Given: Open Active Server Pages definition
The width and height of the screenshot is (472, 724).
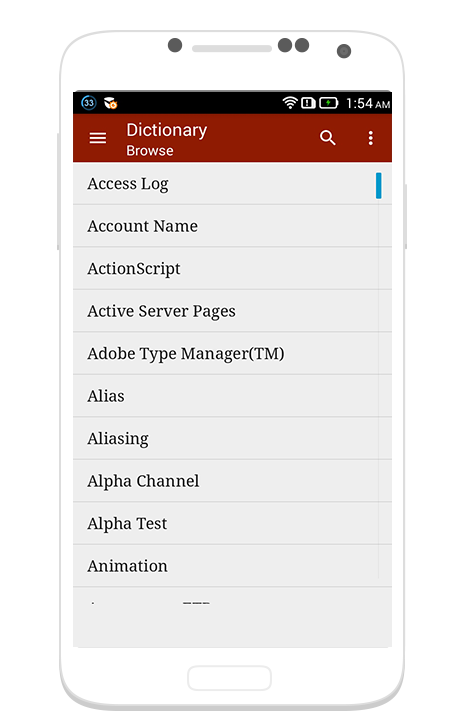Looking at the screenshot, I should point(232,311).
